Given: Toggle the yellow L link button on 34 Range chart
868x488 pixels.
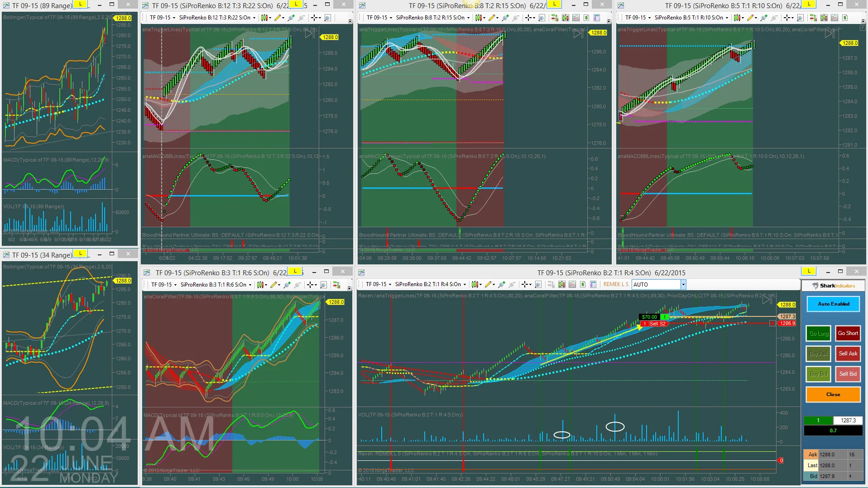Looking at the screenshot, I should 81,254.
